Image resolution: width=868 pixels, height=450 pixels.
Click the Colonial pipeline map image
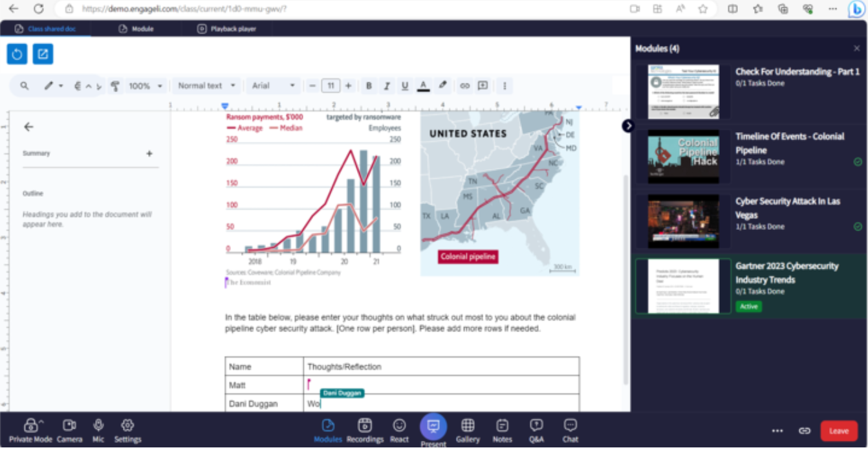pos(500,193)
